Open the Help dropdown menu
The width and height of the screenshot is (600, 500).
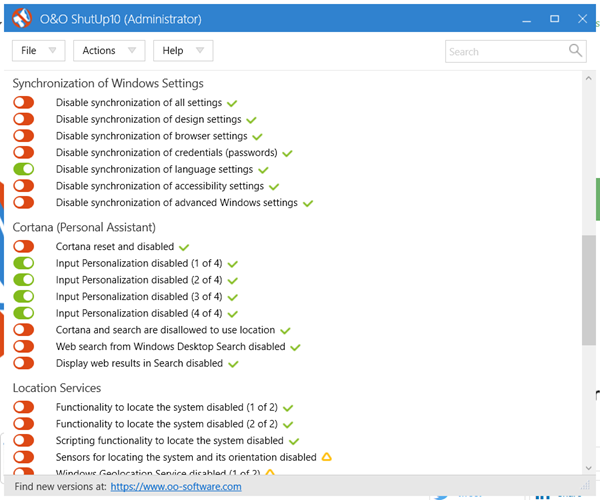click(x=183, y=51)
